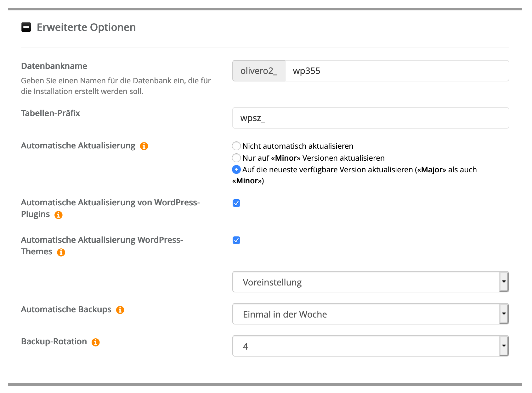Image resolution: width=532 pixels, height=393 pixels.
Task: Choose 'Nur auf Minor Versionen aktualisieren'
Action: (236, 158)
